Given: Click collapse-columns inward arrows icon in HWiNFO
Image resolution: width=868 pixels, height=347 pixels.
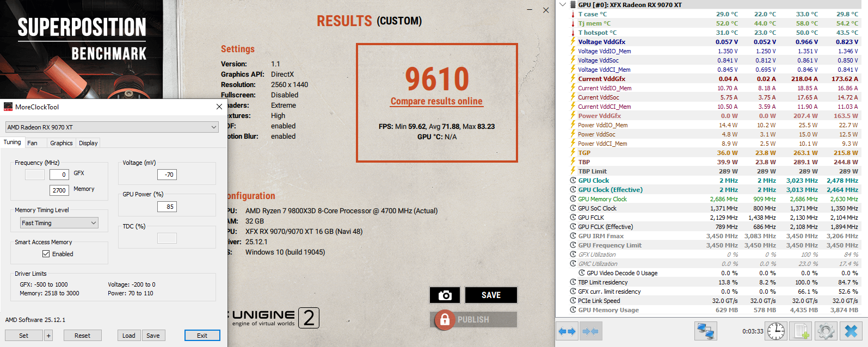Looking at the screenshot, I should coord(590,331).
